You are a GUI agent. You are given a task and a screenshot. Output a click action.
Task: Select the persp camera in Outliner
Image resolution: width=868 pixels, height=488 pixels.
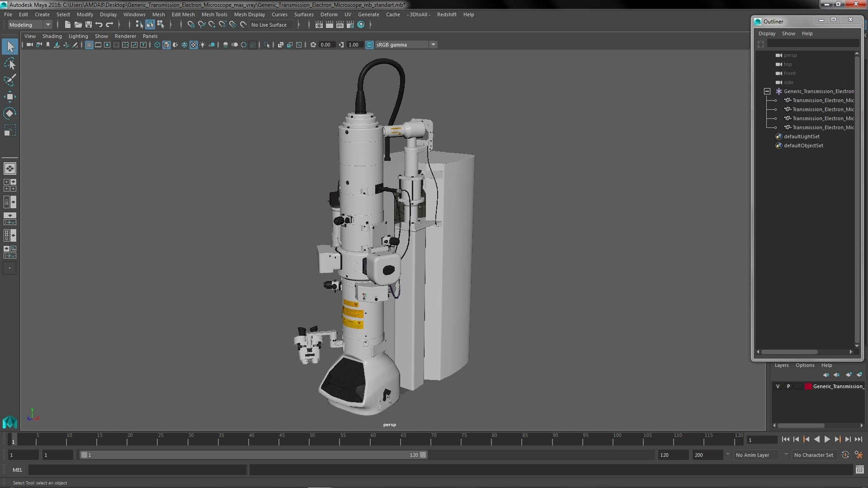790,55
